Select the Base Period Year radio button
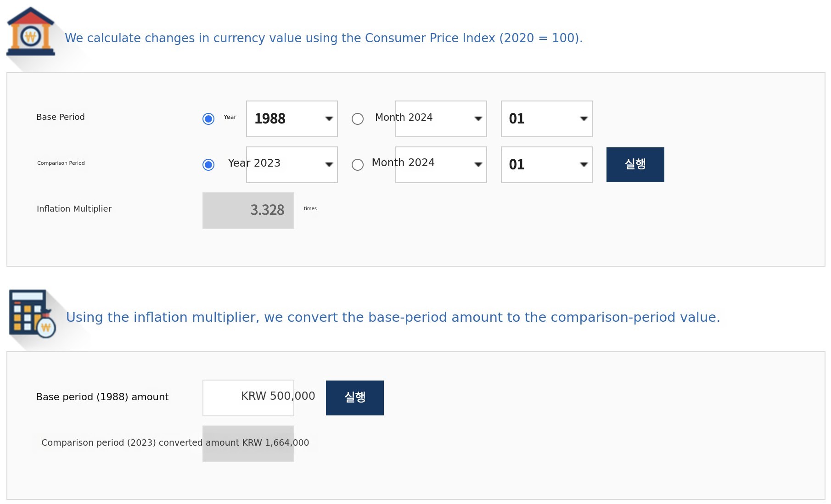 (208, 119)
